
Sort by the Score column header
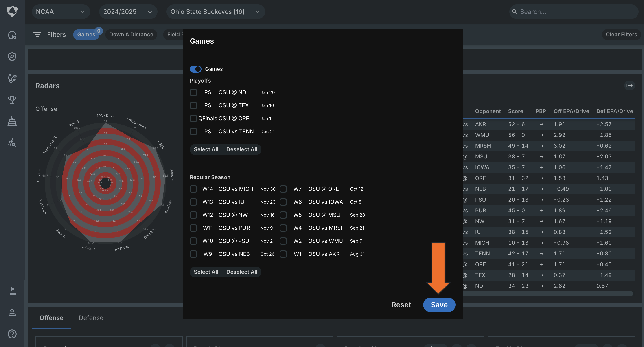coord(515,111)
